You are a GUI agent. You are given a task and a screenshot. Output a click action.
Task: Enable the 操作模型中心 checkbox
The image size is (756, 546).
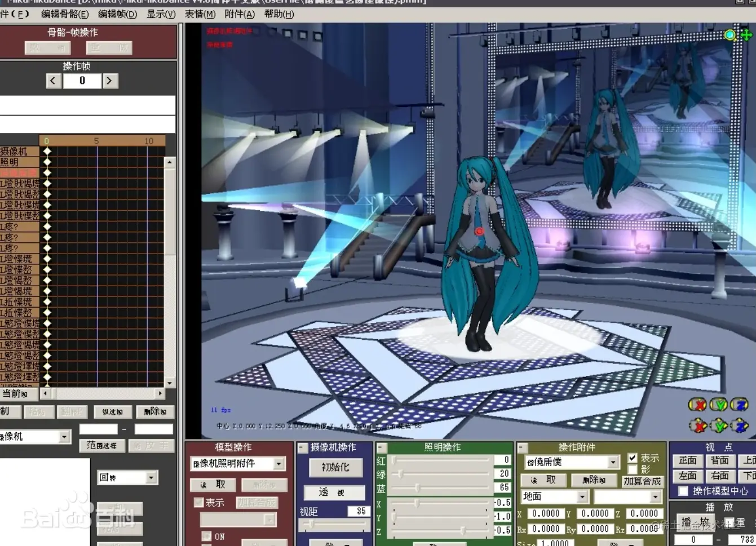(683, 491)
